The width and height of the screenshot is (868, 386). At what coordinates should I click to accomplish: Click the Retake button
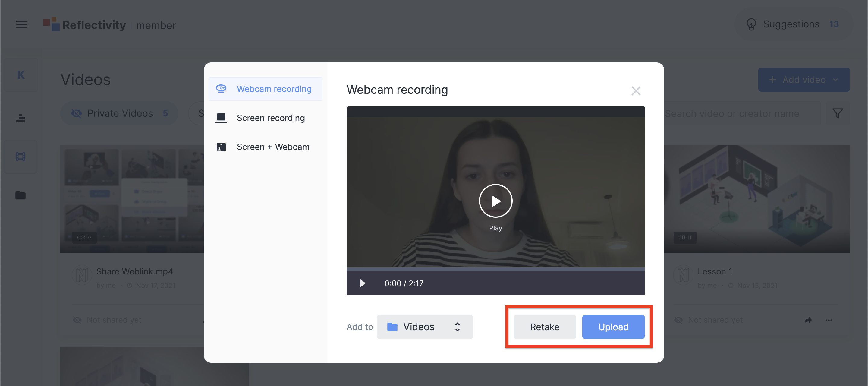[545, 327]
